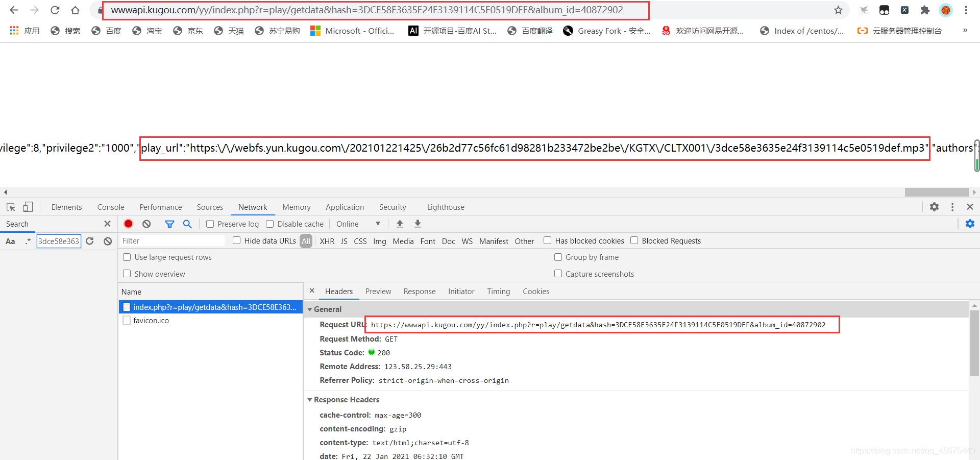The width and height of the screenshot is (980, 460).
Task: Collapse the Response Headers section
Action: (x=310, y=400)
